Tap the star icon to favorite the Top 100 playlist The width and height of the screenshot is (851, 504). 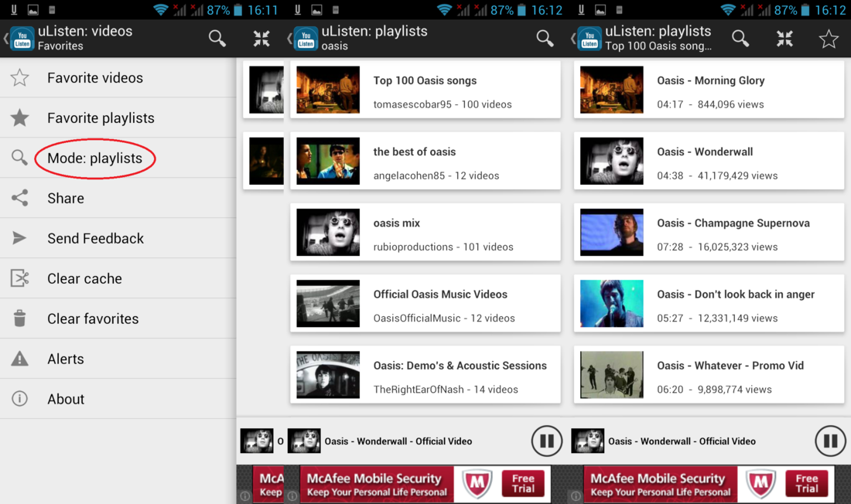pos(829,39)
